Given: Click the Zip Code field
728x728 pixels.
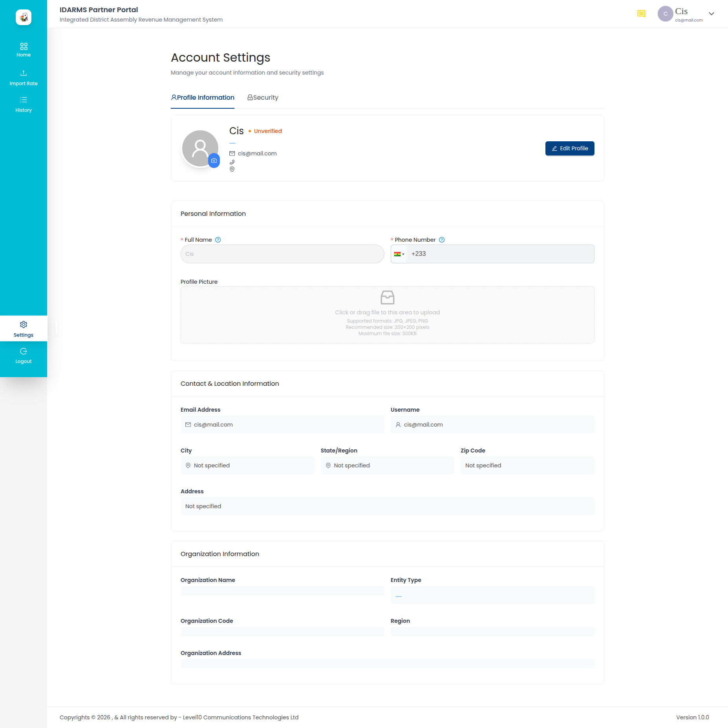Looking at the screenshot, I should pos(527,465).
